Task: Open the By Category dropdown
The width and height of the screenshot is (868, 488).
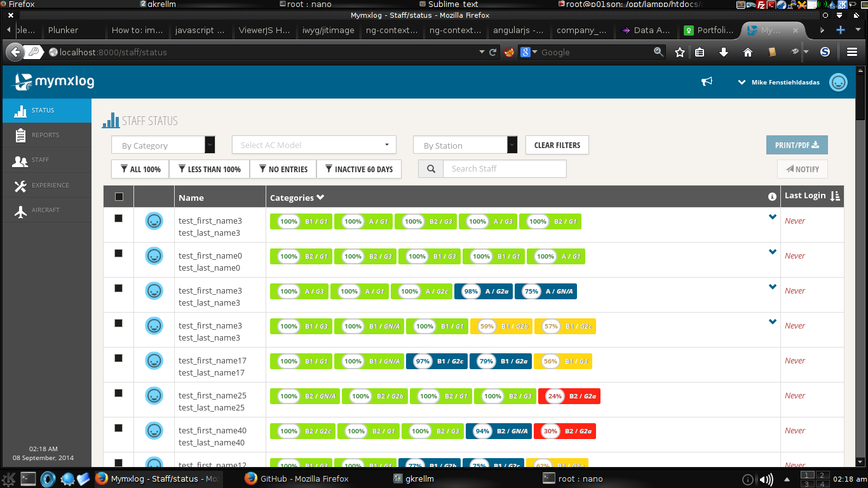Action: pyautogui.click(x=163, y=146)
